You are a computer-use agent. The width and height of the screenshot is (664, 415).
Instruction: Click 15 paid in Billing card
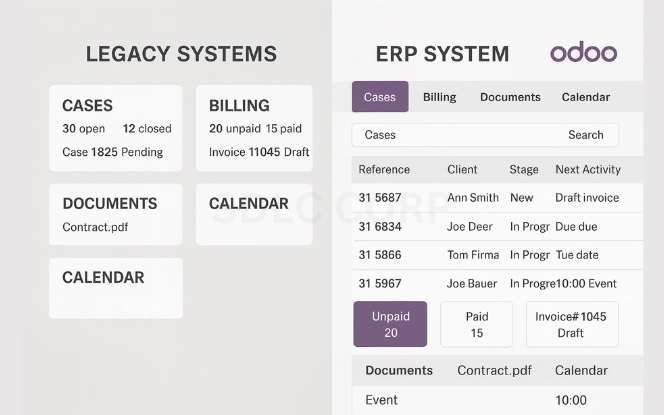[284, 129]
